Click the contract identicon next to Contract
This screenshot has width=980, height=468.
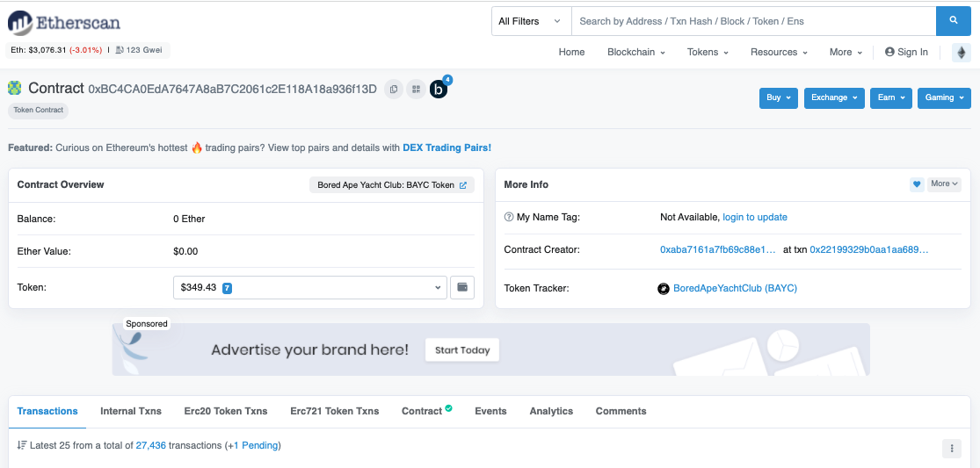tap(14, 88)
